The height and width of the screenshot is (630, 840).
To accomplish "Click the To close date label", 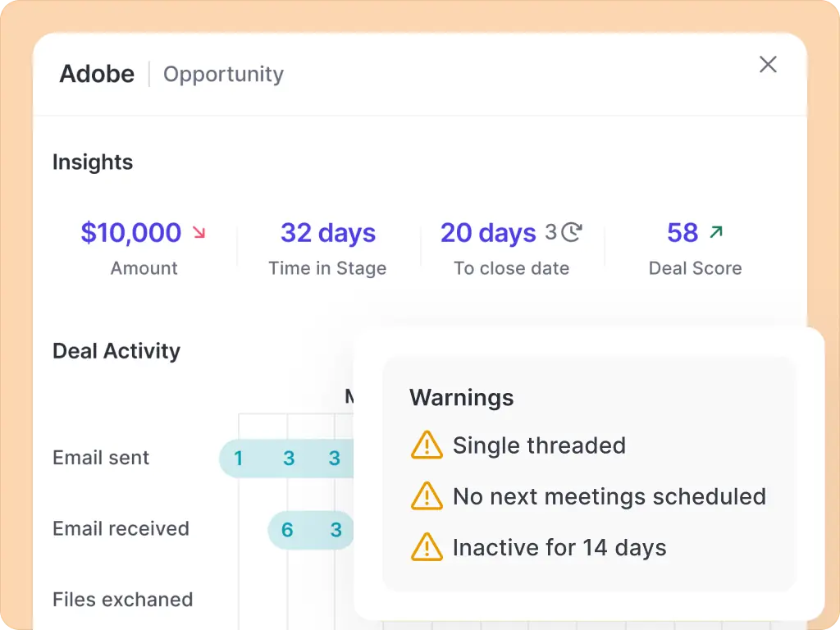I will tap(512, 268).
